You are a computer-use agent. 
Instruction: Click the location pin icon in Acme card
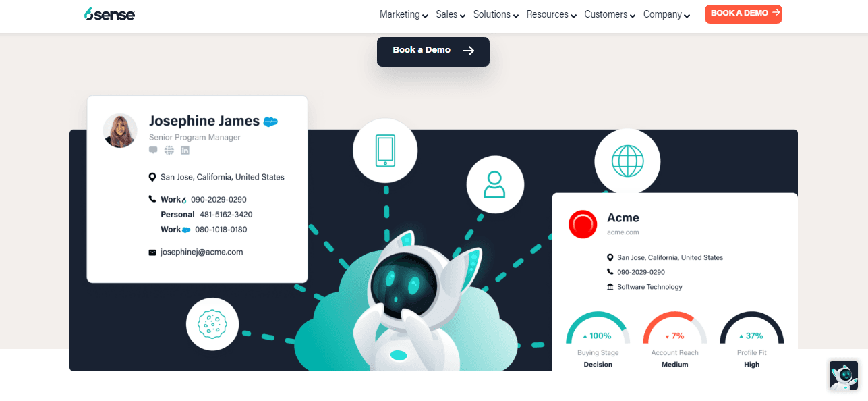[610, 257]
